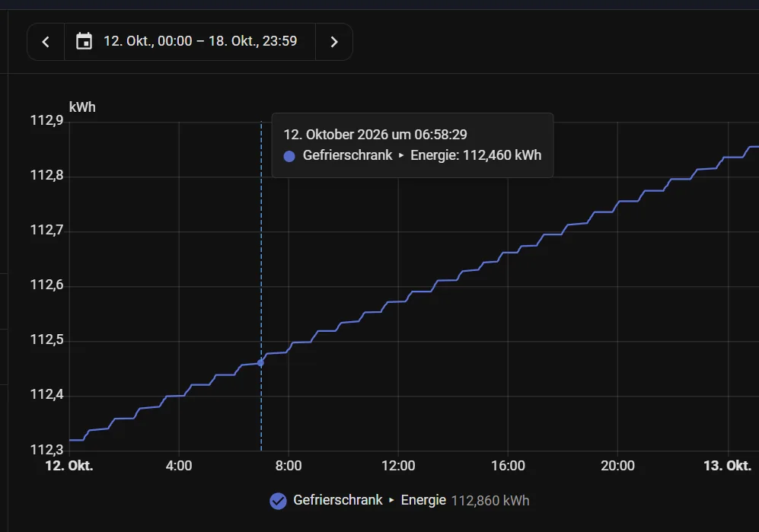Image resolution: width=759 pixels, height=532 pixels.
Task: Click the legend value '112,860 kWh'
Action: coord(490,501)
